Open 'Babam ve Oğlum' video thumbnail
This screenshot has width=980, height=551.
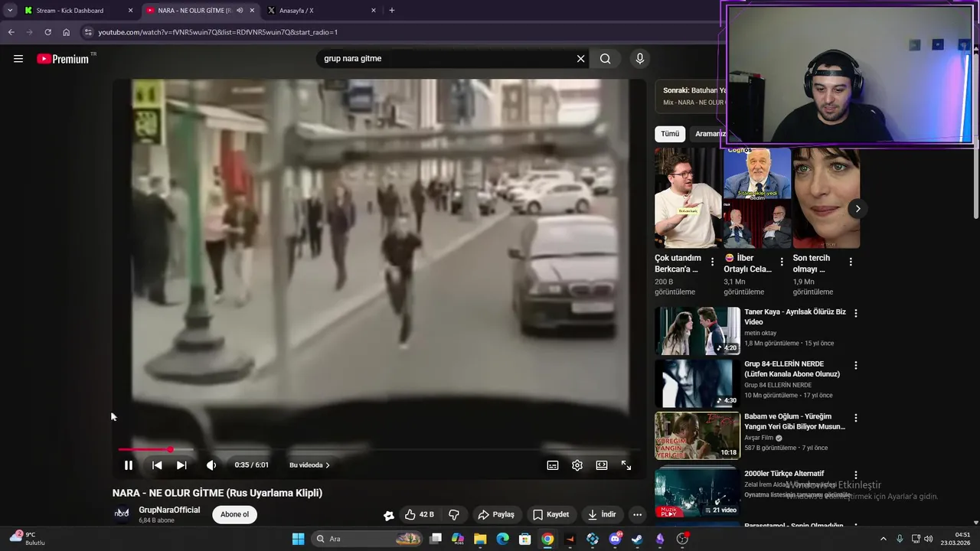click(x=697, y=435)
